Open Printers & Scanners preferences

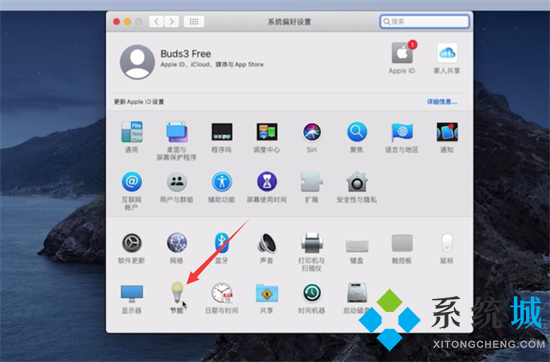(x=312, y=243)
